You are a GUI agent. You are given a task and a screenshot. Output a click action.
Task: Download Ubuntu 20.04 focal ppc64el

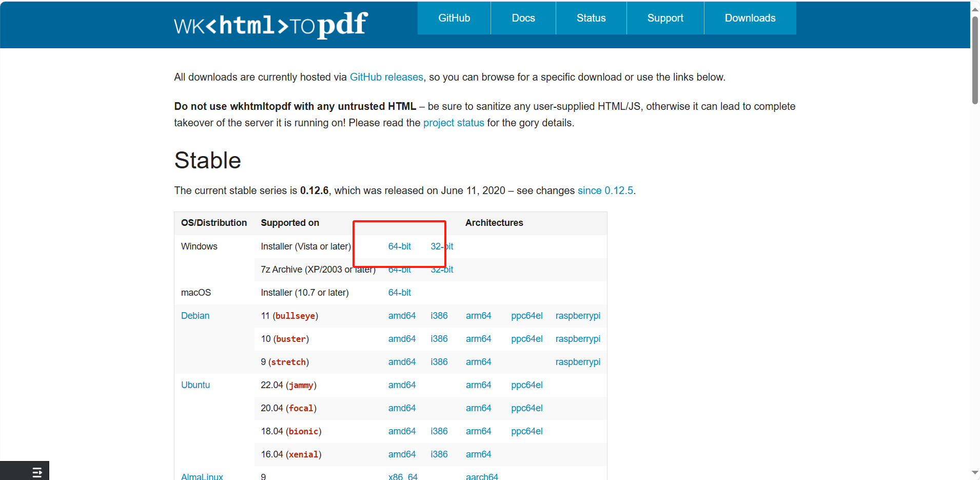point(527,408)
